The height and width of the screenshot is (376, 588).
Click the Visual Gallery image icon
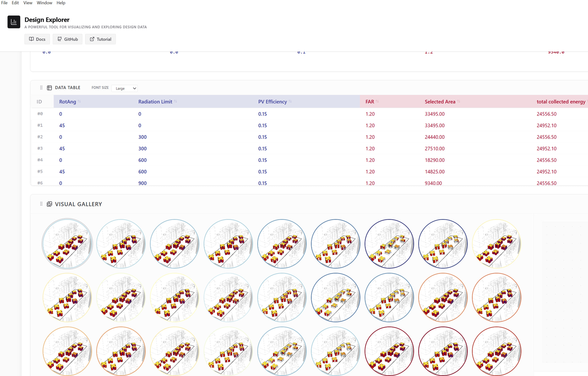[49, 204]
